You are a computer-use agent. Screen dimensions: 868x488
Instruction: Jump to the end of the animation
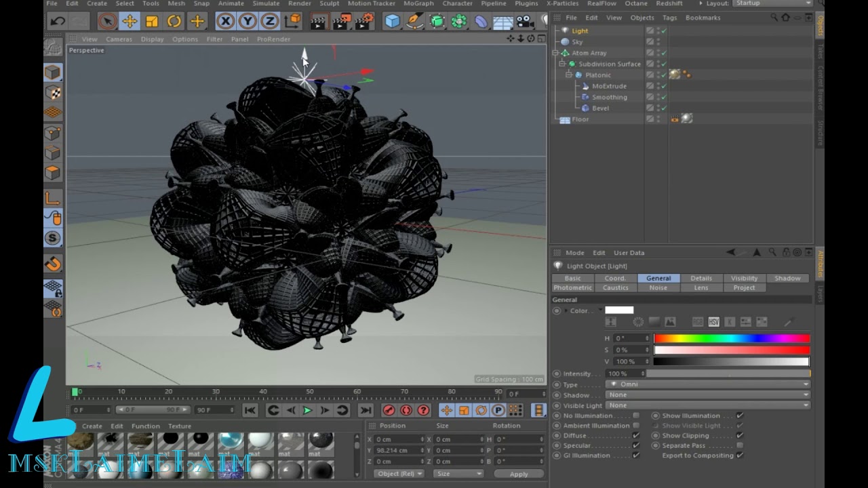366,410
